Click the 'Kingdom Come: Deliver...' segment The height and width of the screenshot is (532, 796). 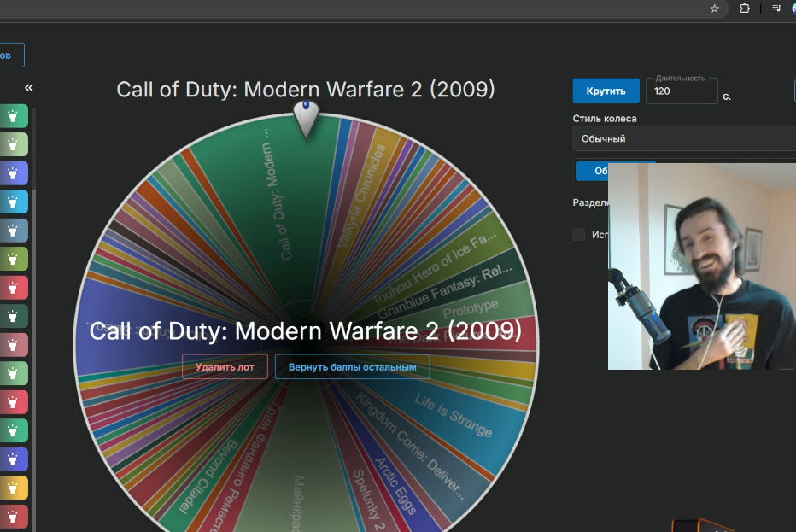tap(409, 445)
